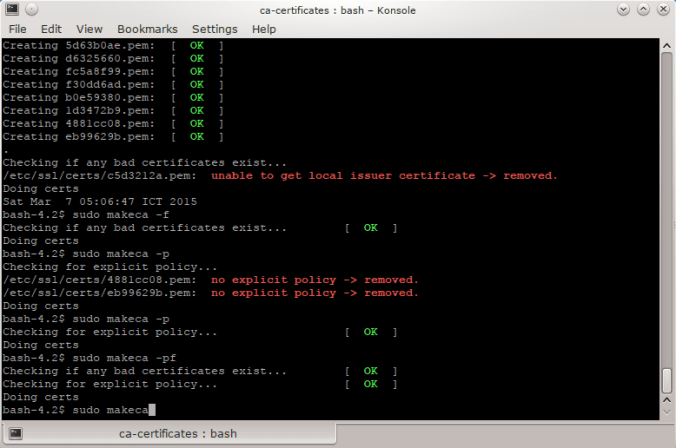This screenshot has width=676, height=448.
Task: Click the scrollbar down arrow at bottom
Action: coord(667,413)
